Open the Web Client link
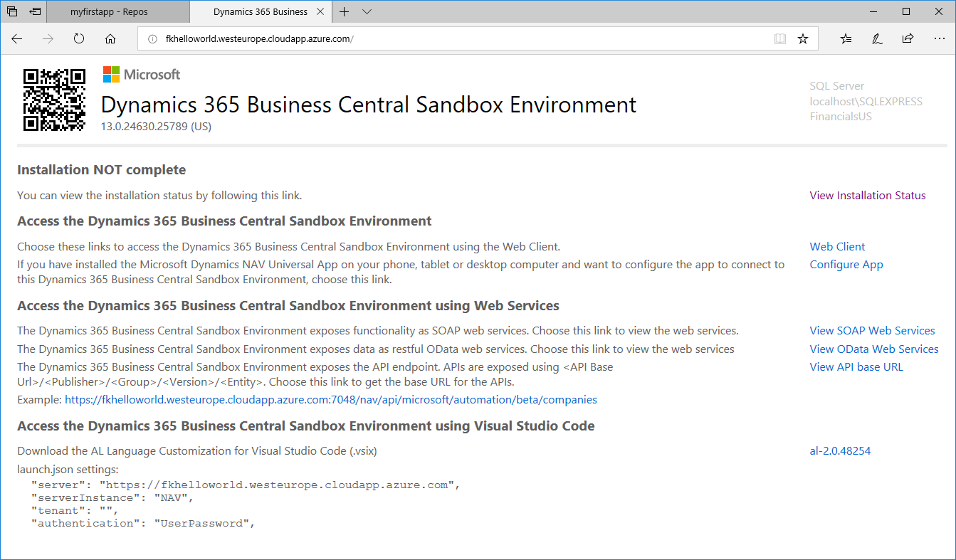 click(837, 247)
